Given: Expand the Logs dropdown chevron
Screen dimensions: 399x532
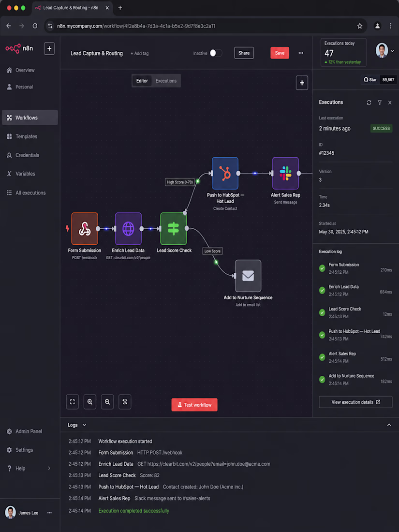Looking at the screenshot, I should 85,425.
